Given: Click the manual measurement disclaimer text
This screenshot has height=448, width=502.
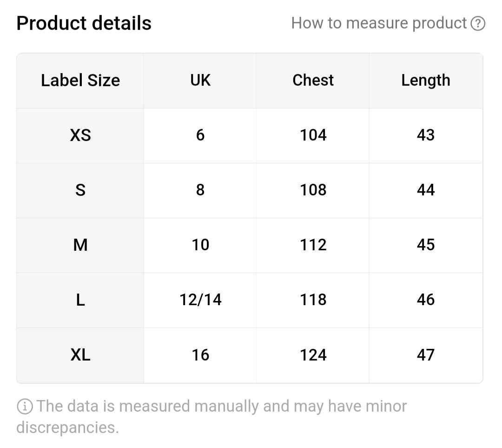Looking at the screenshot, I should [211, 416].
